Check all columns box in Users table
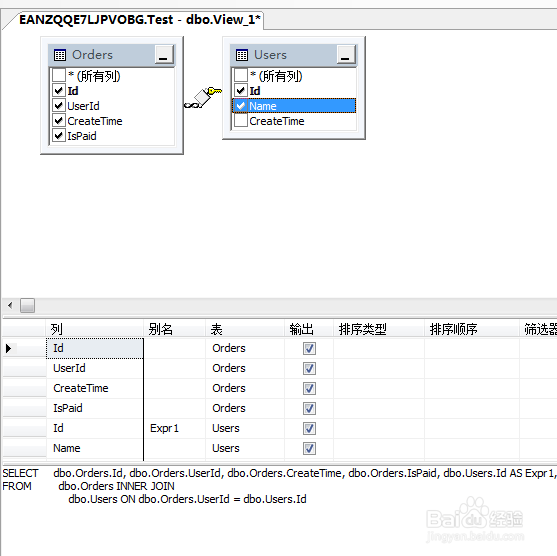Viewport: 557px width, 556px height. click(x=240, y=75)
